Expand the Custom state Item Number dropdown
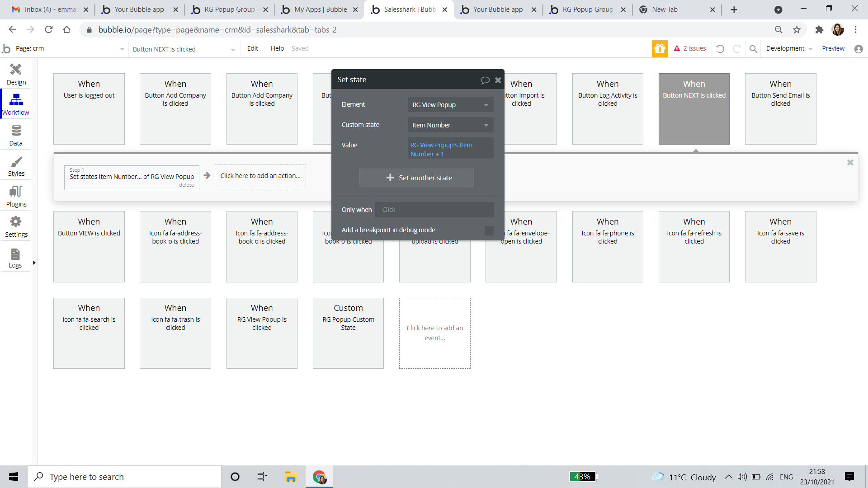Image resolution: width=868 pixels, height=488 pixels. (x=450, y=125)
